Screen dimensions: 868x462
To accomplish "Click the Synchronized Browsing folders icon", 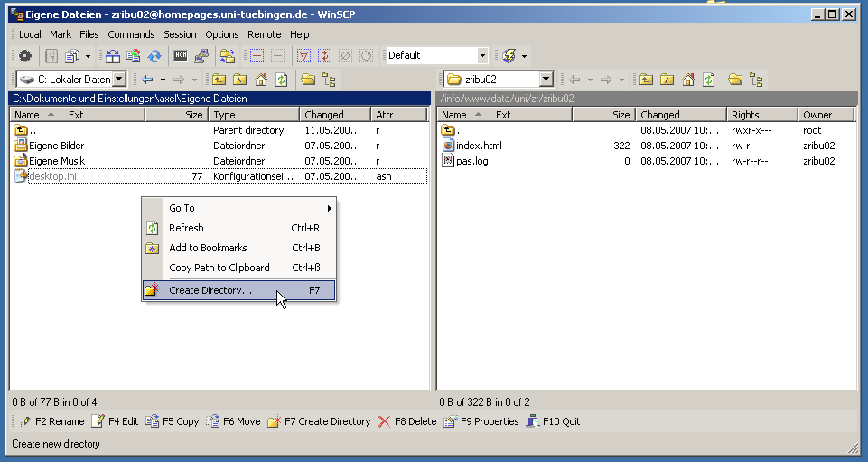I will tap(228, 55).
